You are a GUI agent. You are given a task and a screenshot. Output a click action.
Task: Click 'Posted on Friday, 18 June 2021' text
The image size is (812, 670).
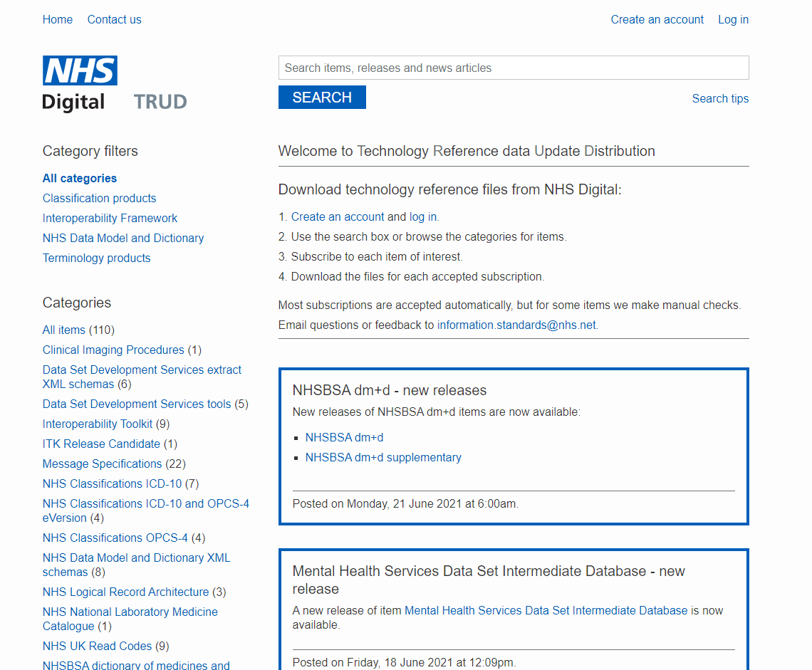tap(404, 662)
